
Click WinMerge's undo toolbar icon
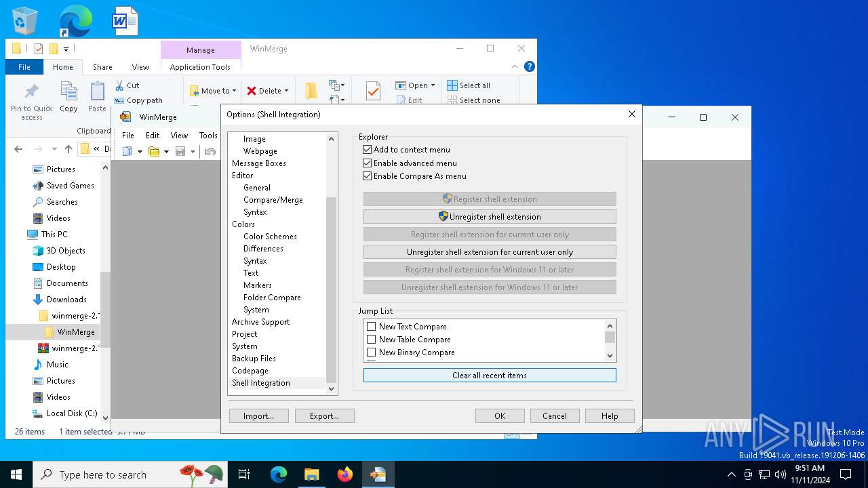(x=210, y=151)
